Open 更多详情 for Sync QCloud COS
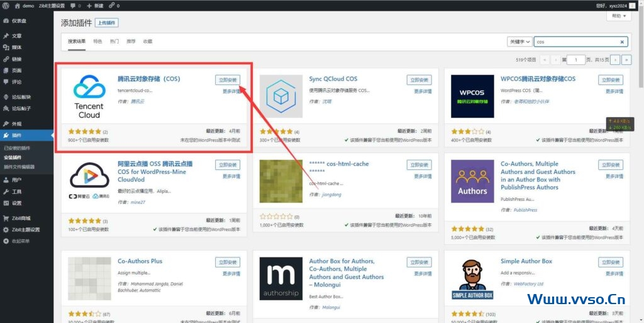644x323 pixels. click(x=422, y=91)
